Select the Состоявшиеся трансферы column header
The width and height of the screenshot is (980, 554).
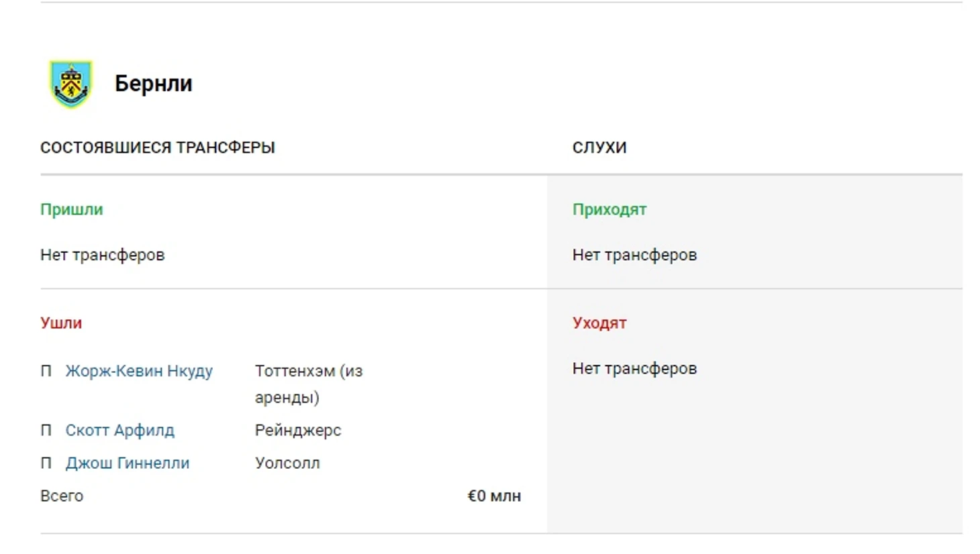tap(158, 148)
